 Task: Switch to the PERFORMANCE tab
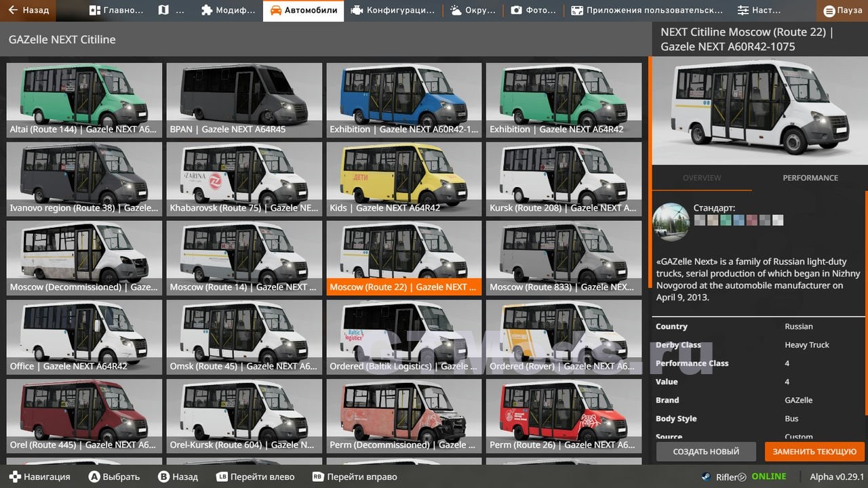click(x=810, y=178)
